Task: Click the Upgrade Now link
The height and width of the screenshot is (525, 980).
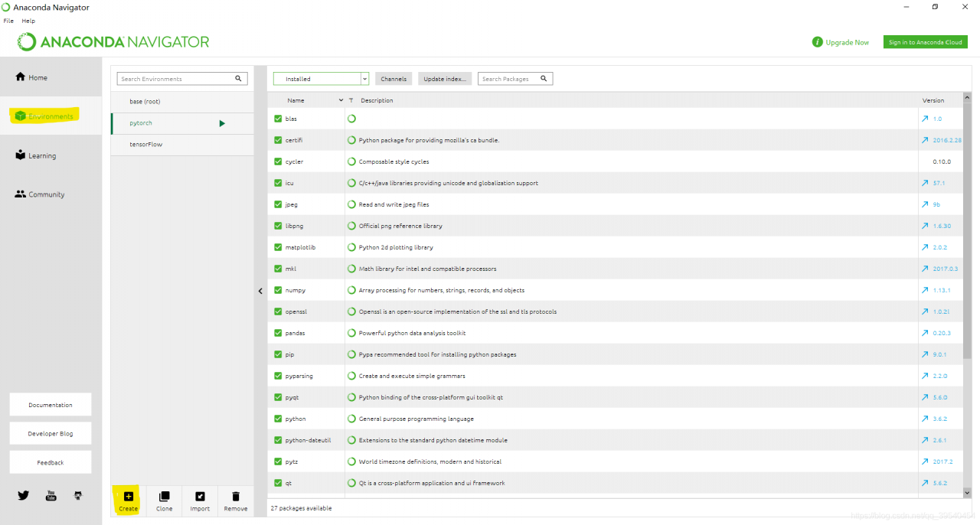Action: pyautogui.click(x=847, y=42)
